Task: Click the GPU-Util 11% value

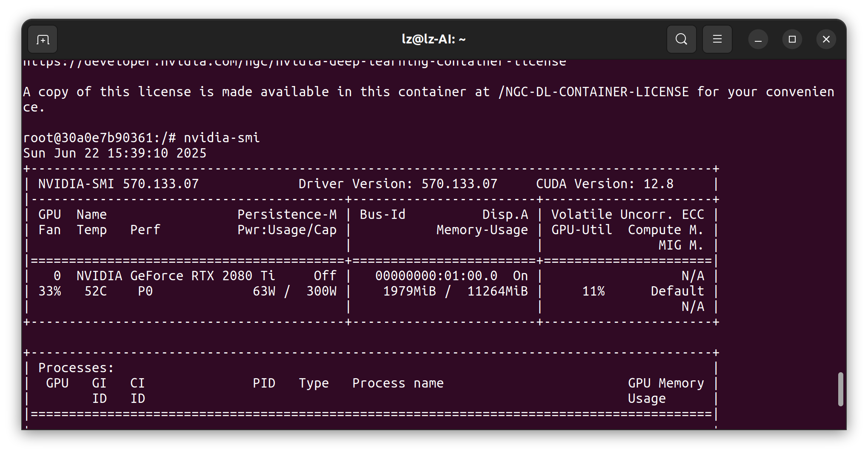Action: pyautogui.click(x=594, y=291)
